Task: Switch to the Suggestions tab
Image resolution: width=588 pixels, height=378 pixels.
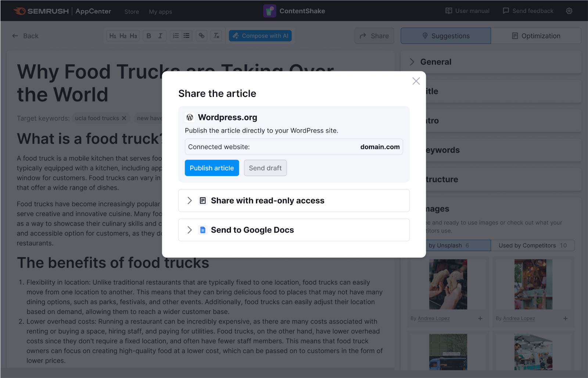Action: coord(446,36)
